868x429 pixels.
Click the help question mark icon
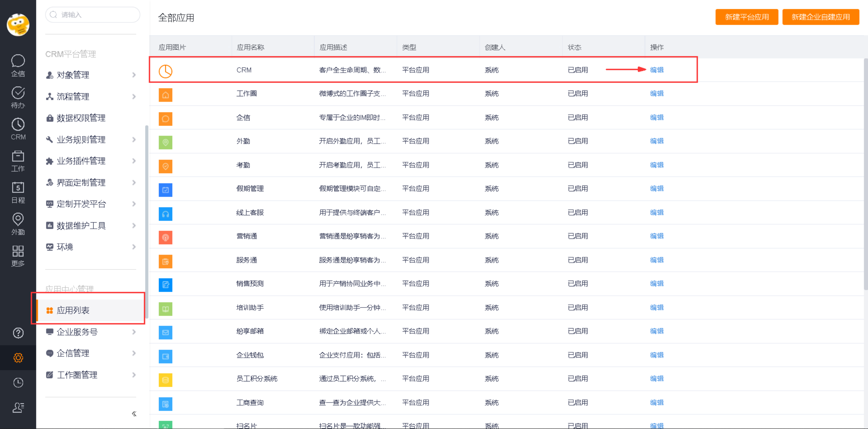point(18,333)
